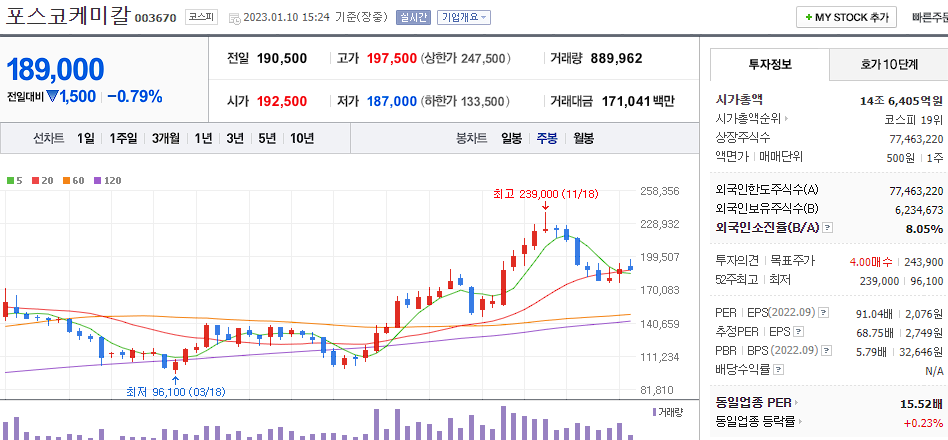Open the 동일업종 등락률 link
The height and width of the screenshot is (440, 948).
pos(755,421)
